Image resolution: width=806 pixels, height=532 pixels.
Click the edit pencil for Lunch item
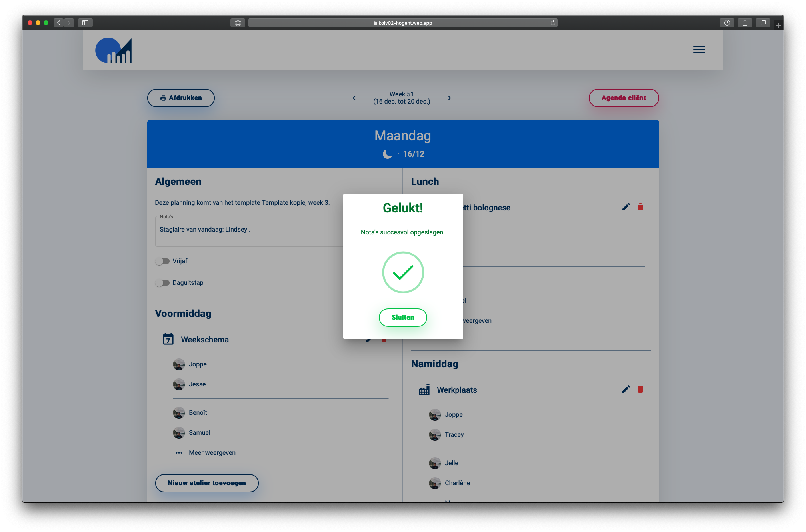(626, 207)
